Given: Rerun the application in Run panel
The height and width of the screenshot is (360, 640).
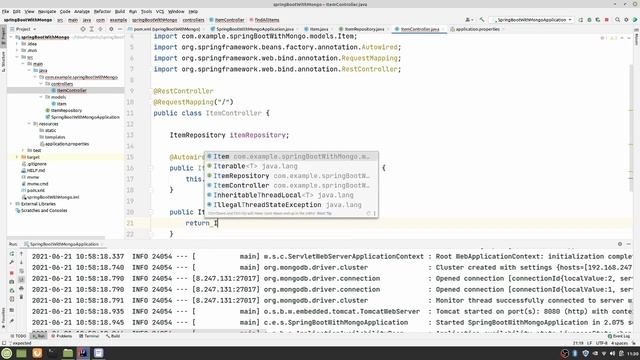Looking at the screenshot, I should tap(11, 253).
